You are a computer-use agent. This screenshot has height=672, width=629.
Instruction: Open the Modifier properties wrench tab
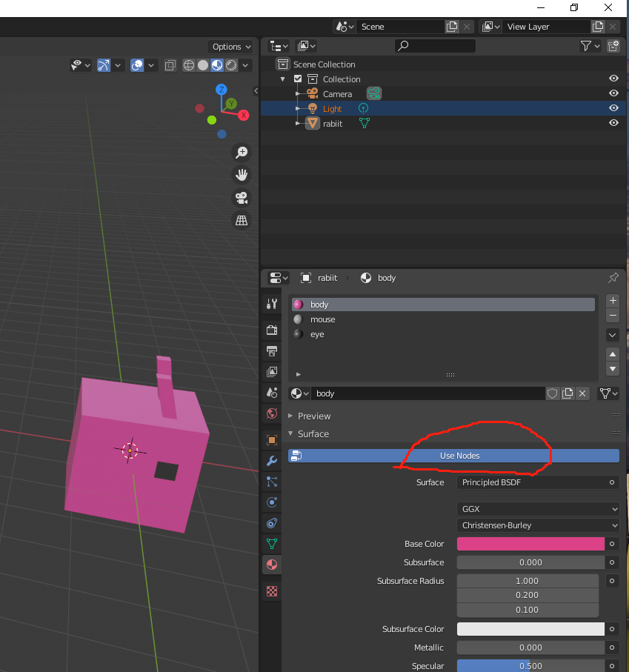272,460
